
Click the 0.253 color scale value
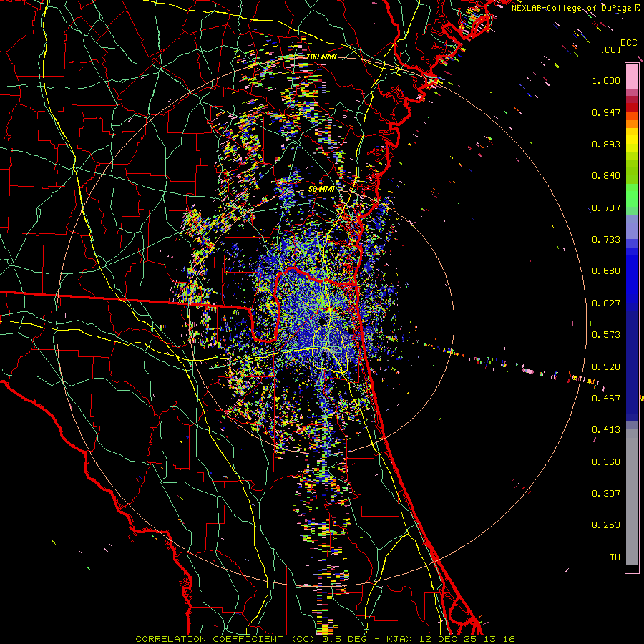tap(606, 525)
